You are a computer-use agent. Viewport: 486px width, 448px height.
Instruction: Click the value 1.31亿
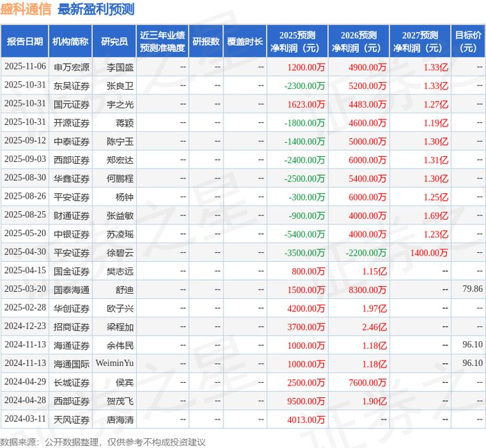pyautogui.click(x=436, y=160)
